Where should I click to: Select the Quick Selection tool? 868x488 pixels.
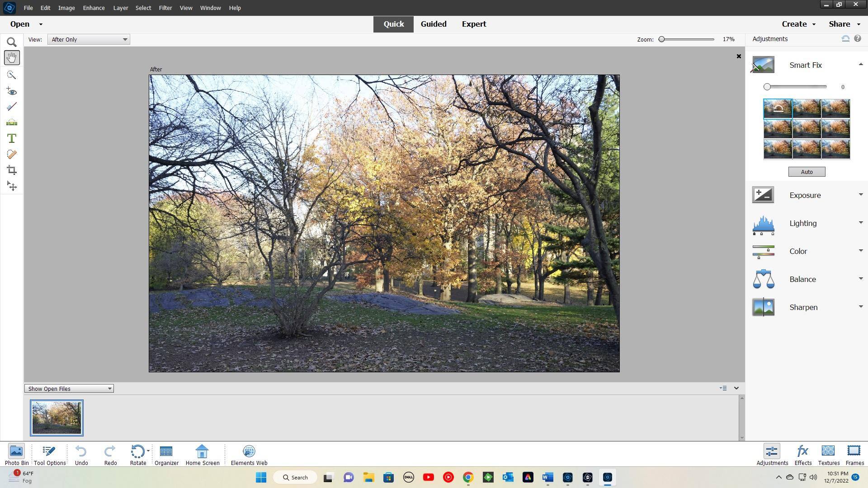click(12, 75)
